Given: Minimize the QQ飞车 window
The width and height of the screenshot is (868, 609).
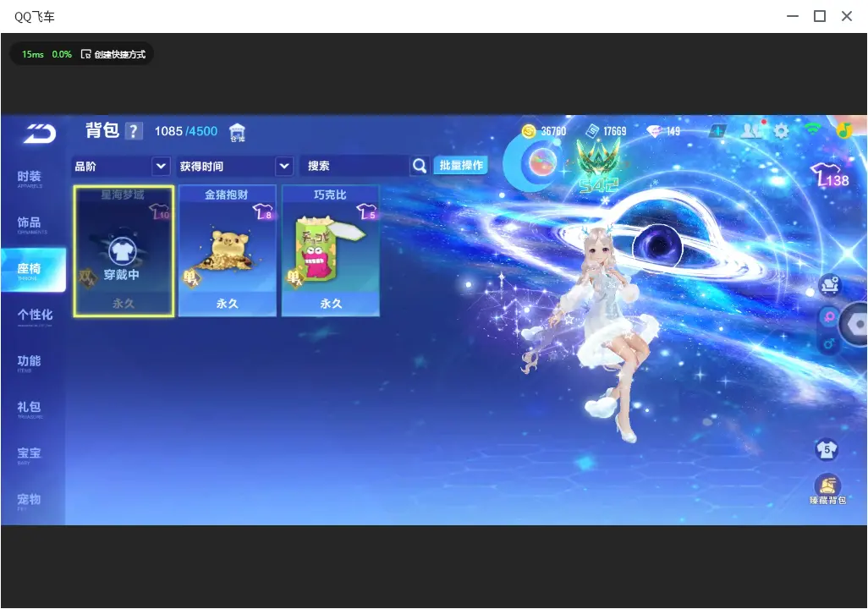Looking at the screenshot, I should click(x=793, y=16).
